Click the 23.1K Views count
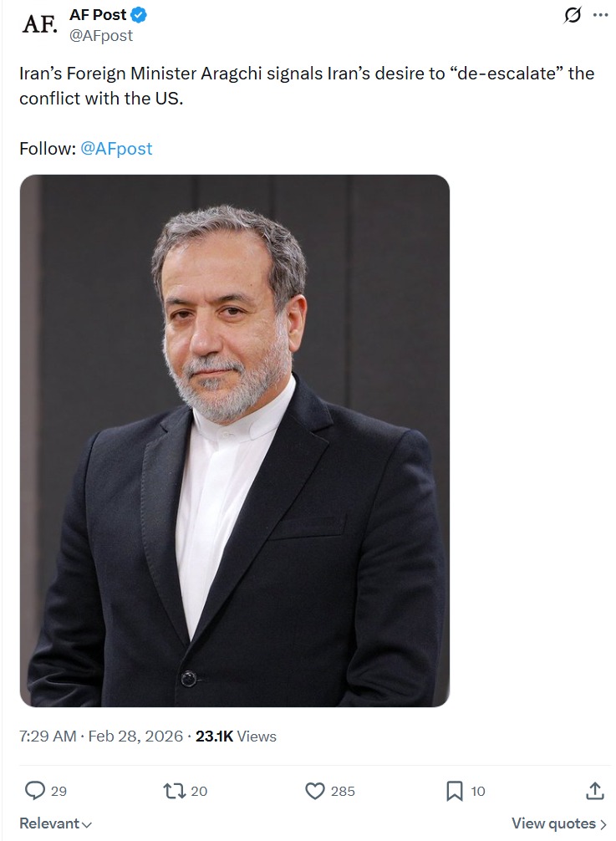This screenshot has height=841, width=616. (236, 736)
